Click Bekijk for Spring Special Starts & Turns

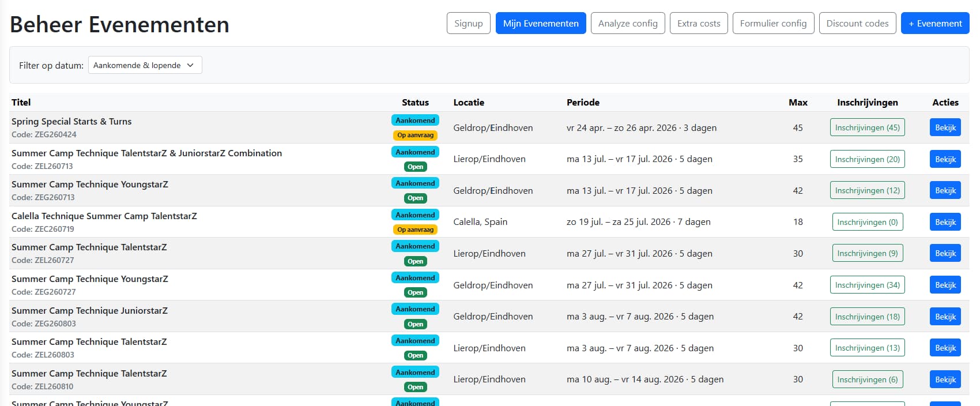(x=945, y=127)
